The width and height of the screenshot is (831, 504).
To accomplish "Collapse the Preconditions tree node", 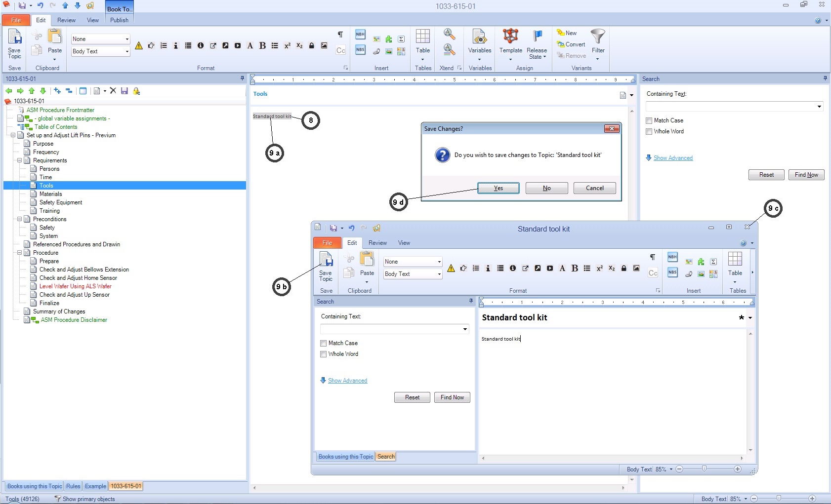I will [x=20, y=219].
